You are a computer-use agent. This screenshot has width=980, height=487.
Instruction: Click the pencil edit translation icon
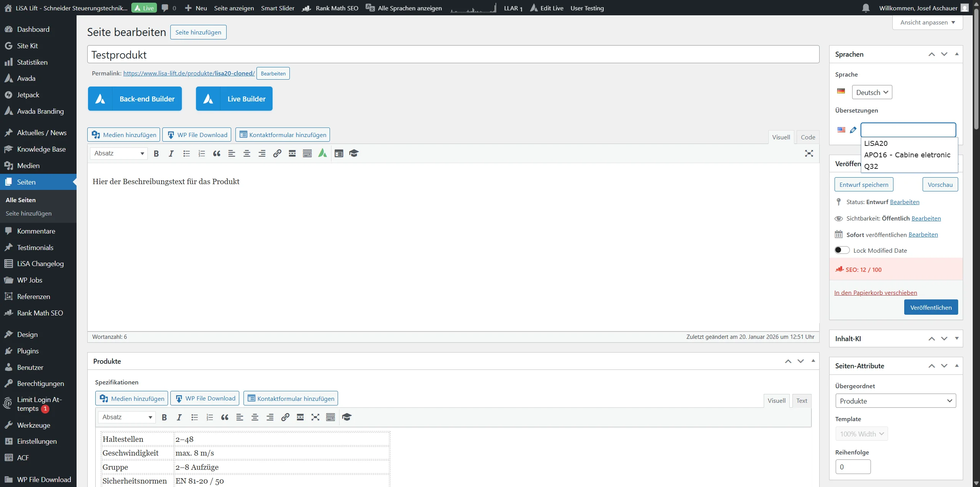[853, 130]
